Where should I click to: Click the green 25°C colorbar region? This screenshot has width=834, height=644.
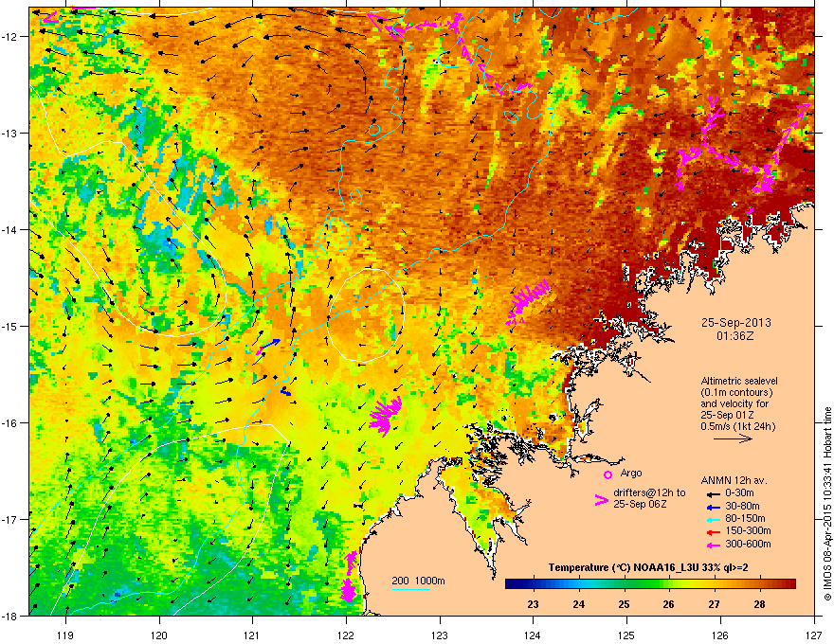[x=624, y=584]
